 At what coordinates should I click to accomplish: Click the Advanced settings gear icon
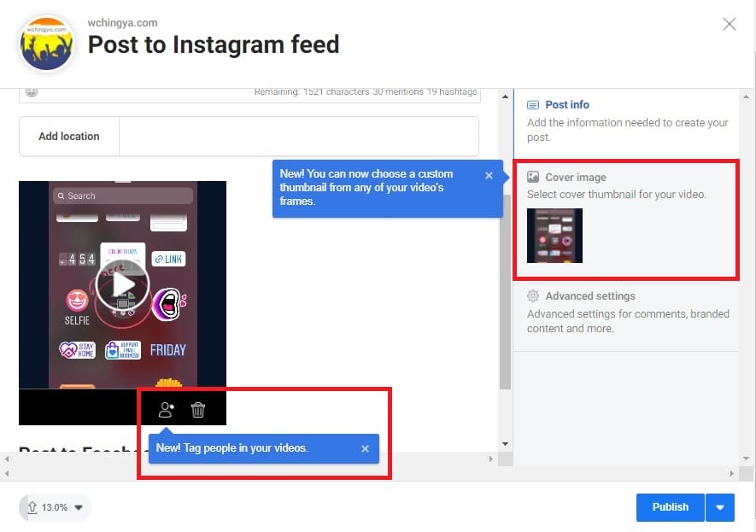(x=533, y=295)
